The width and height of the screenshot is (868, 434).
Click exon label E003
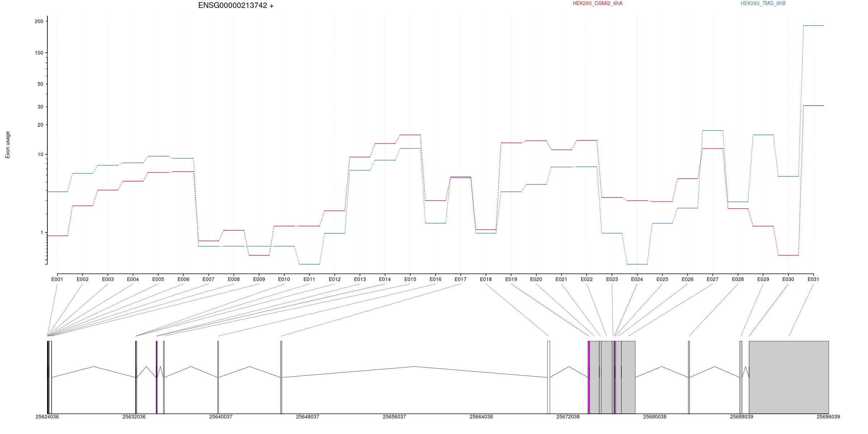point(108,279)
